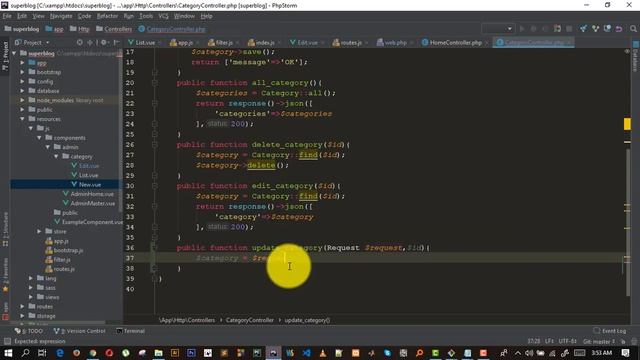Open the Refactor menu
Image resolution: width=640 pixels, height=360 pixels.
[x=107, y=16]
